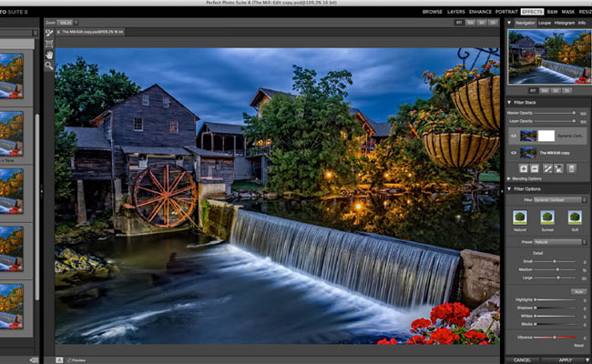
Task: Click the panel icon at bottom of presets sidebar
Action: 34,360
